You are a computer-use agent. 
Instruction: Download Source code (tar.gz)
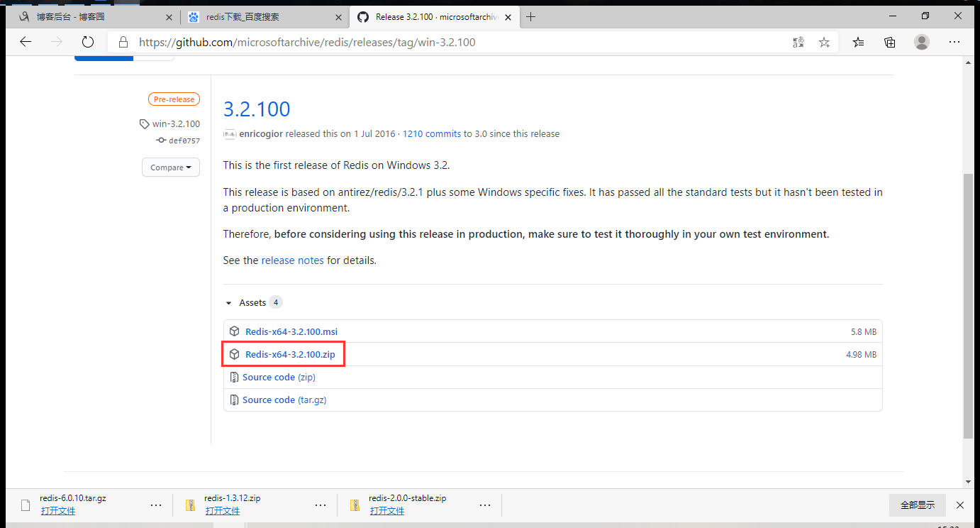pos(284,400)
